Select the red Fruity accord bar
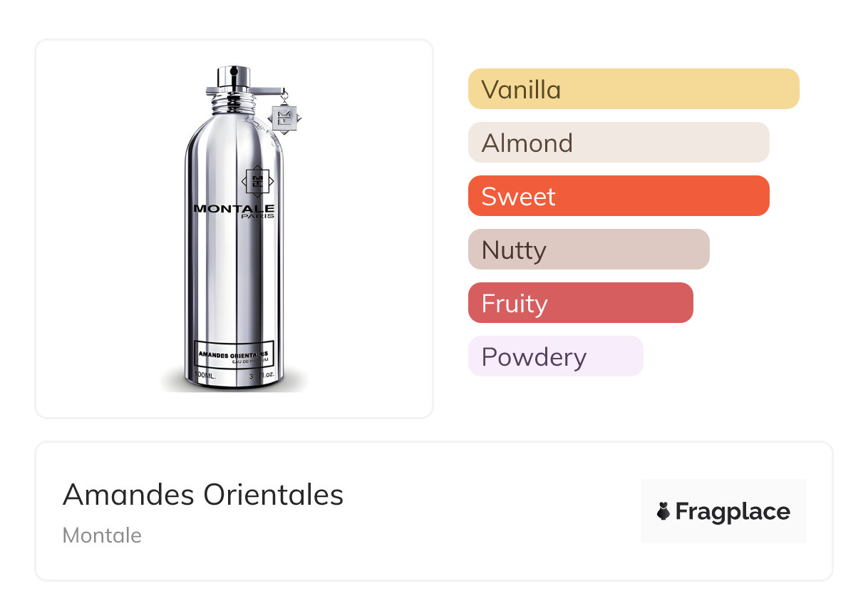Screen dimensions: 868x616 pos(580,303)
